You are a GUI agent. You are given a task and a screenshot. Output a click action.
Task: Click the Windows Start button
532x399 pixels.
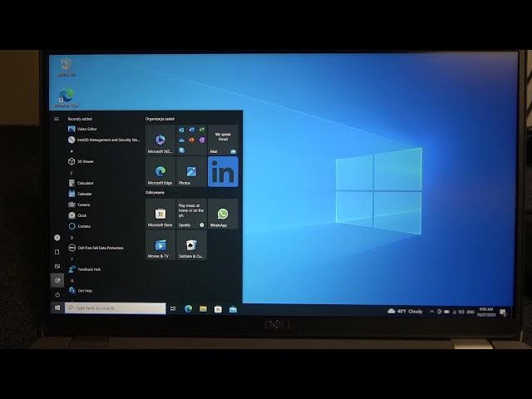pos(57,308)
